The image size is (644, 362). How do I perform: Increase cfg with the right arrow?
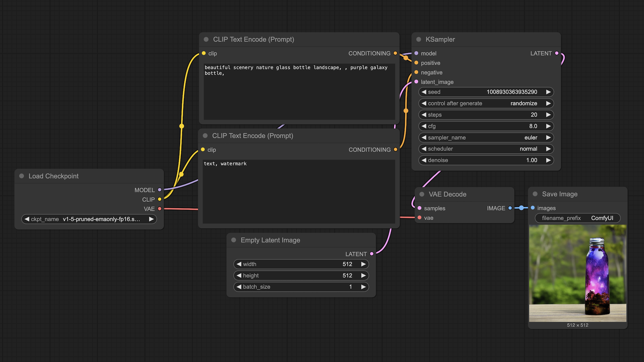click(548, 126)
